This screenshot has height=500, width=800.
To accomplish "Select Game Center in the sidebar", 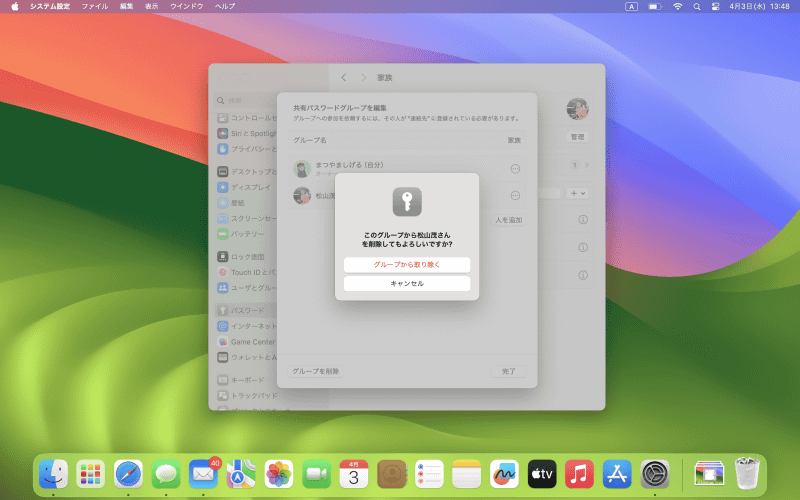I will tap(247, 342).
